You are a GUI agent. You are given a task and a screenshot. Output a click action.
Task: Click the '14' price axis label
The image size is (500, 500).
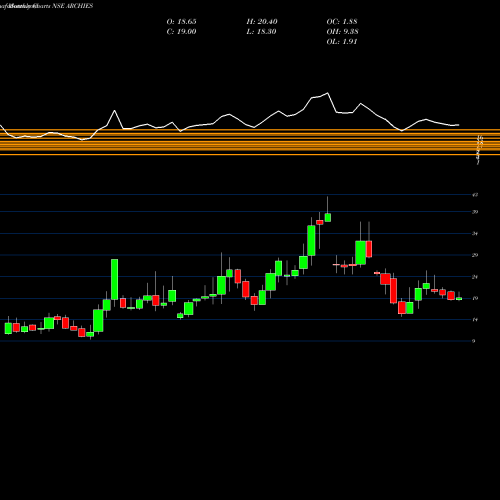(x=475, y=320)
